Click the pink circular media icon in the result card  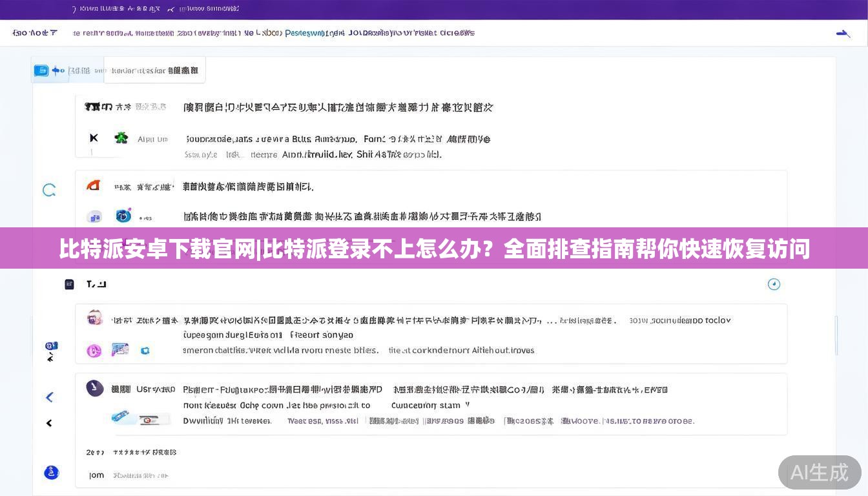point(95,351)
